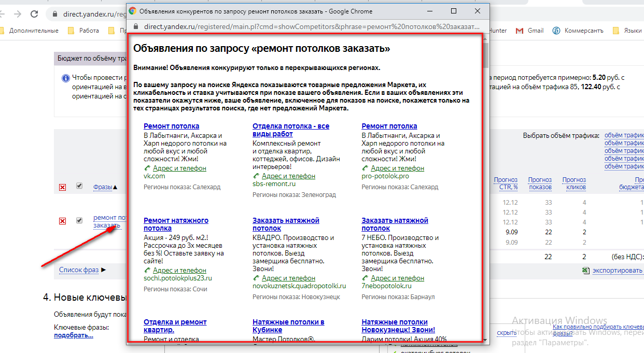This screenshot has width=644, height=353.
Task: Sort the table by Фразы column
Action: (x=103, y=187)
